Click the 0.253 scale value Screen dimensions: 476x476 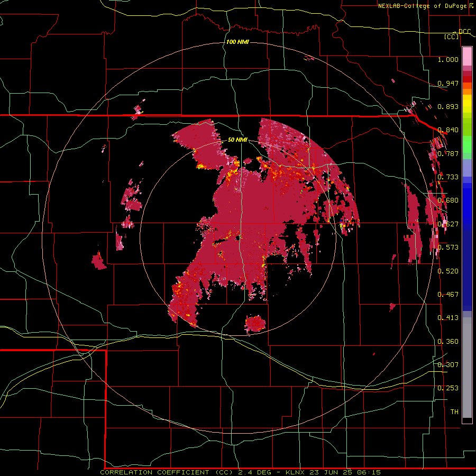pyautogui.click(x=448, y=388)
